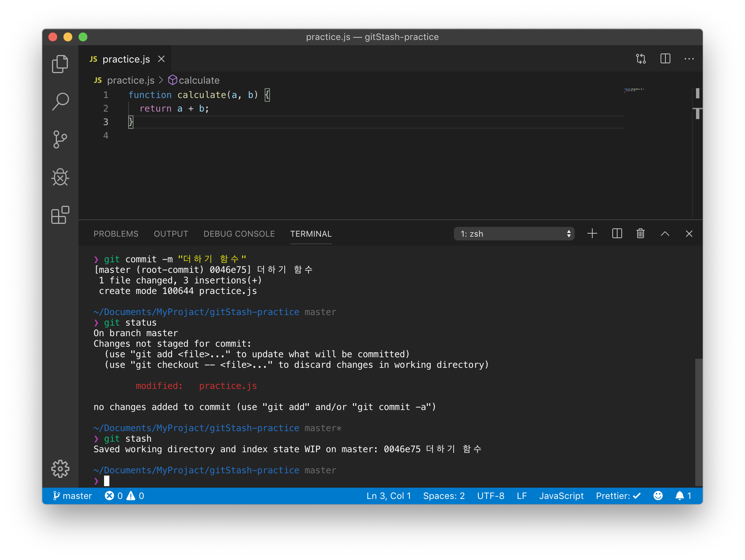
Task: Open the Explorer view in activity bar
Action: pos(60,64)
